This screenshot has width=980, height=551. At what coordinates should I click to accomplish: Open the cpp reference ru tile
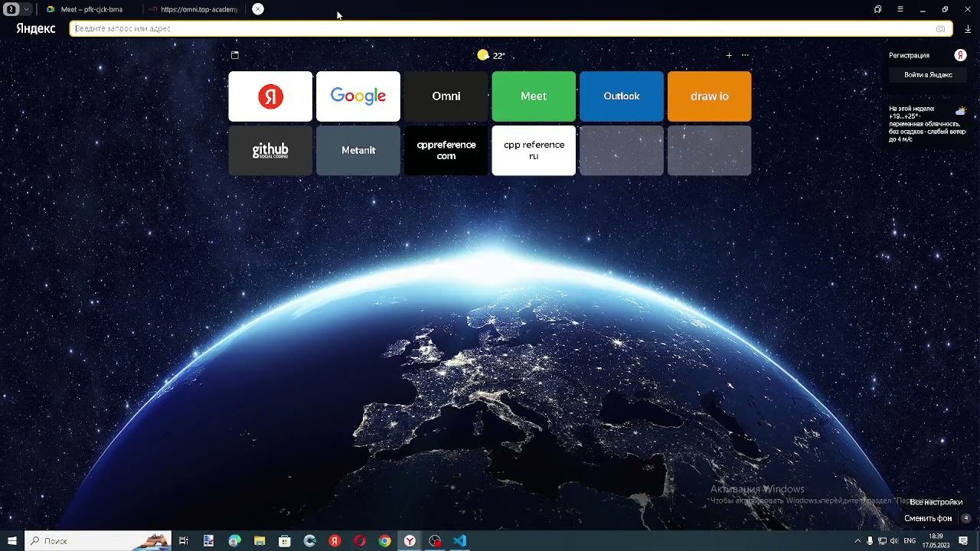[534, 151]
